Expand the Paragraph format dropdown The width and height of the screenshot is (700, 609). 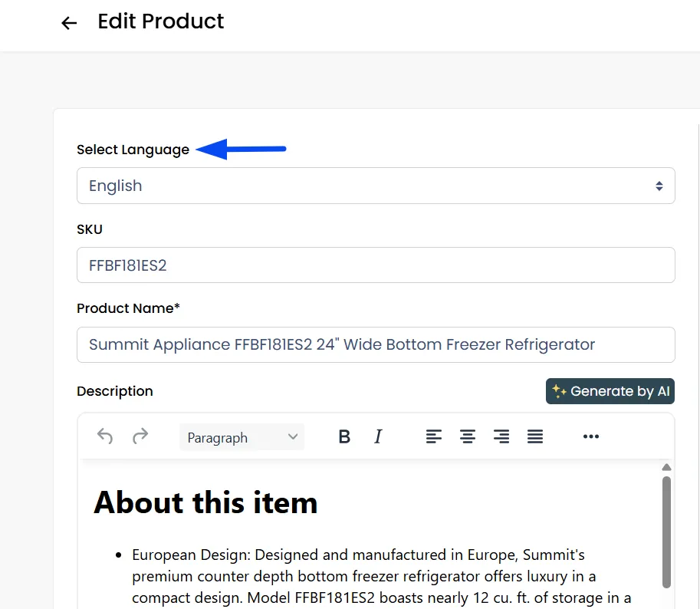[242, 437]
